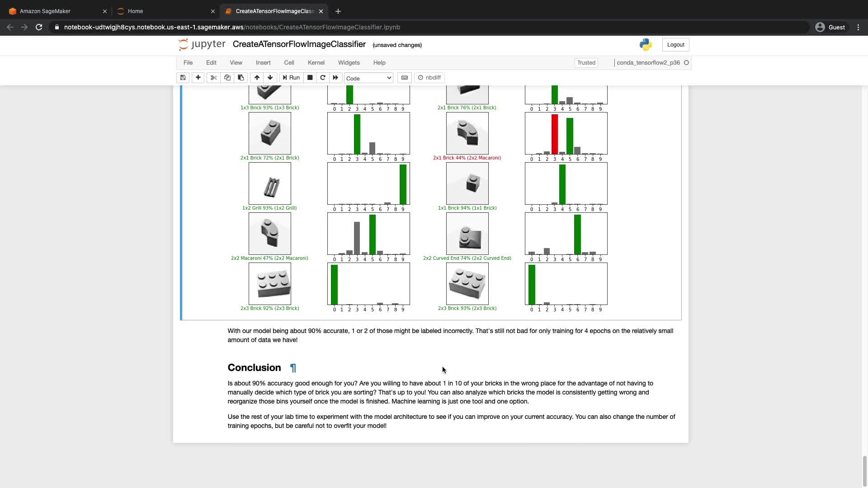Restart the kernel with the circular arrow

tap(323, 78)
